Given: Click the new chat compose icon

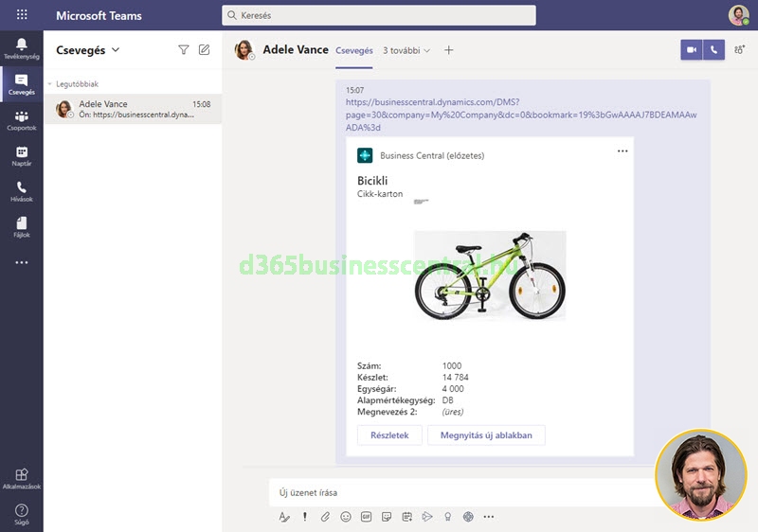Looking at the screenshot, I should click(x=204, y=50).
